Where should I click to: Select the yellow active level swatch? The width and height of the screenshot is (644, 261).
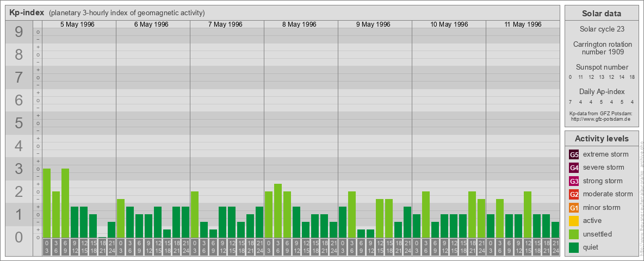tap(574, 221)
